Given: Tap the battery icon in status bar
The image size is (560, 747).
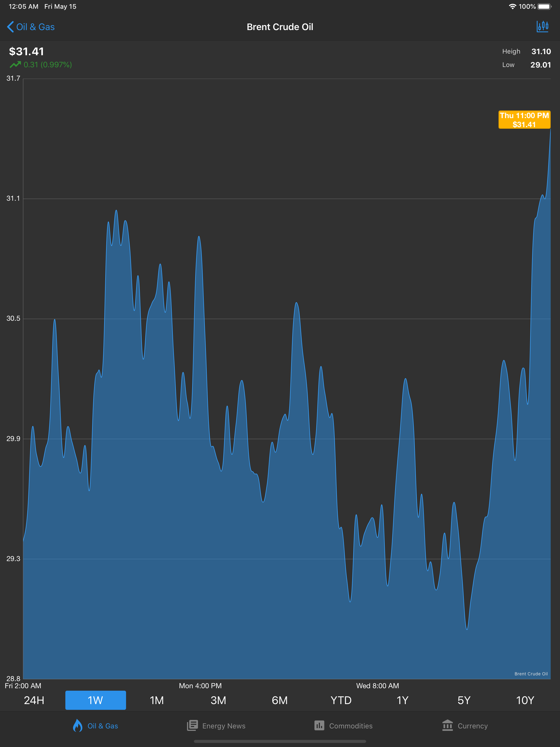Looking at the screenshot, I should coord(544,6).
